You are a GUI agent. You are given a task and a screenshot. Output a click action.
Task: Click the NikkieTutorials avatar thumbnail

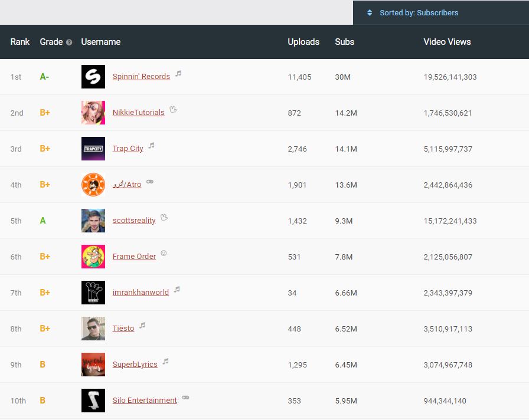pyautogui.click(x=93, y=113)
